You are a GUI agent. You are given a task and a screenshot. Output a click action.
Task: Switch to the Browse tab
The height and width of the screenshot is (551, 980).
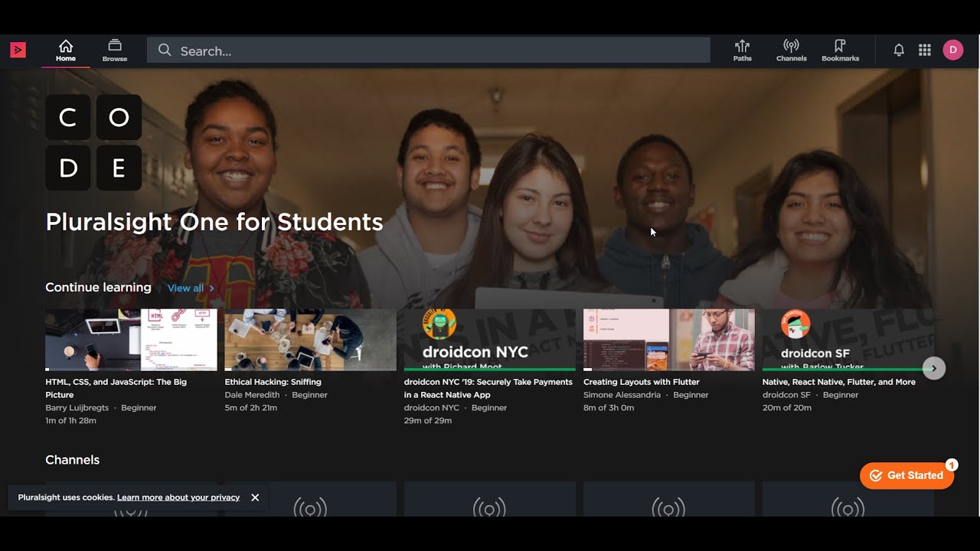(x=114, y=50)
